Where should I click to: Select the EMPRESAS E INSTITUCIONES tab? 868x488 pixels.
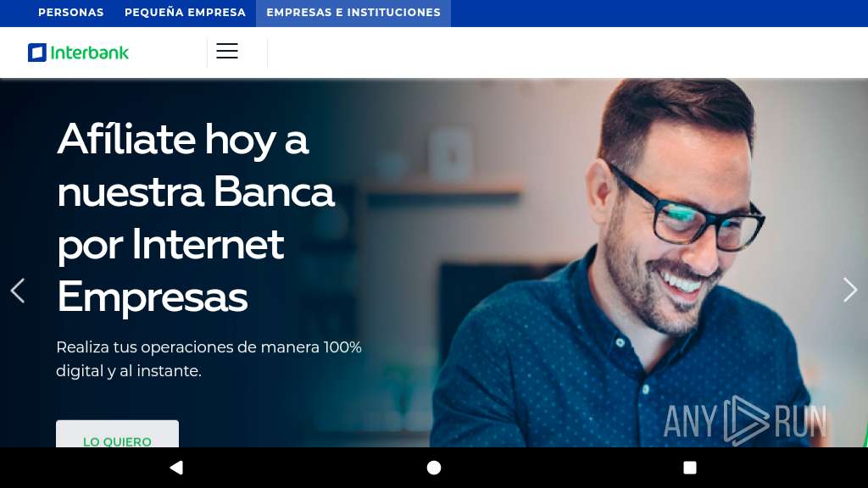353,12
